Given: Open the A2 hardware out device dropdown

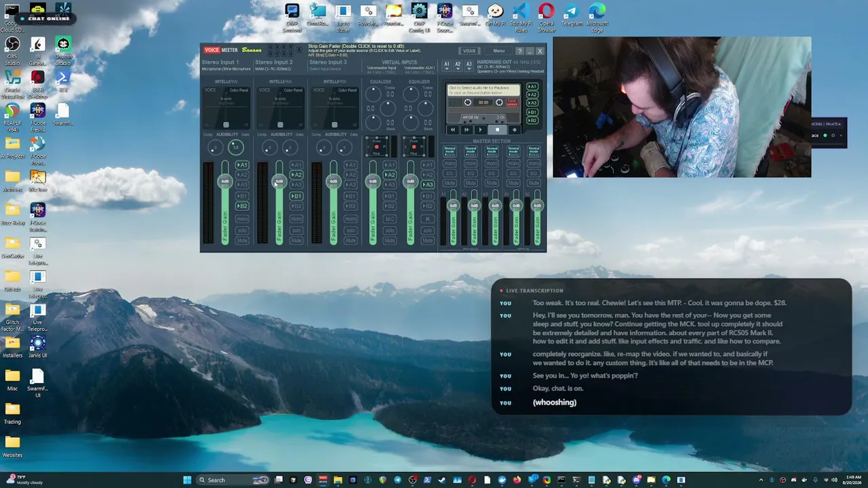Looking at the screenshot, I should [458, 65].
